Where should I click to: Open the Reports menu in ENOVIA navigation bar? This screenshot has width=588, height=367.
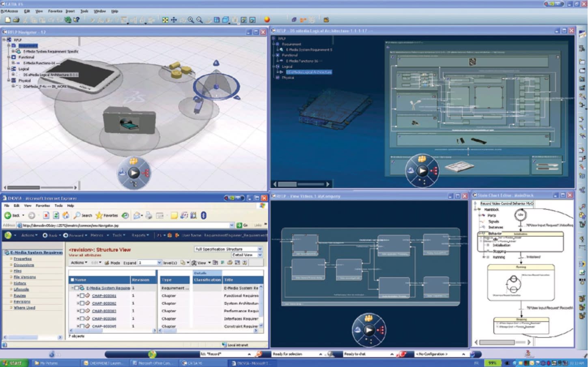tap(140, 235)
